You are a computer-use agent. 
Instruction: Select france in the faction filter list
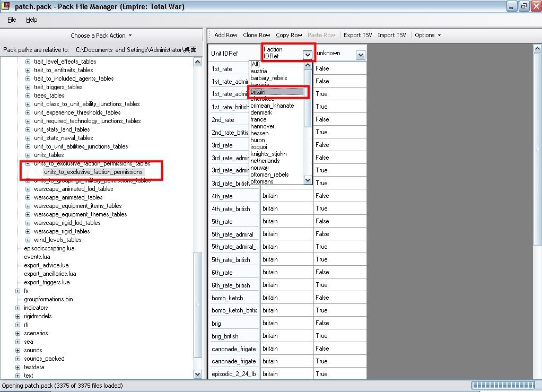pyautogui.click(x=258, y=119)
